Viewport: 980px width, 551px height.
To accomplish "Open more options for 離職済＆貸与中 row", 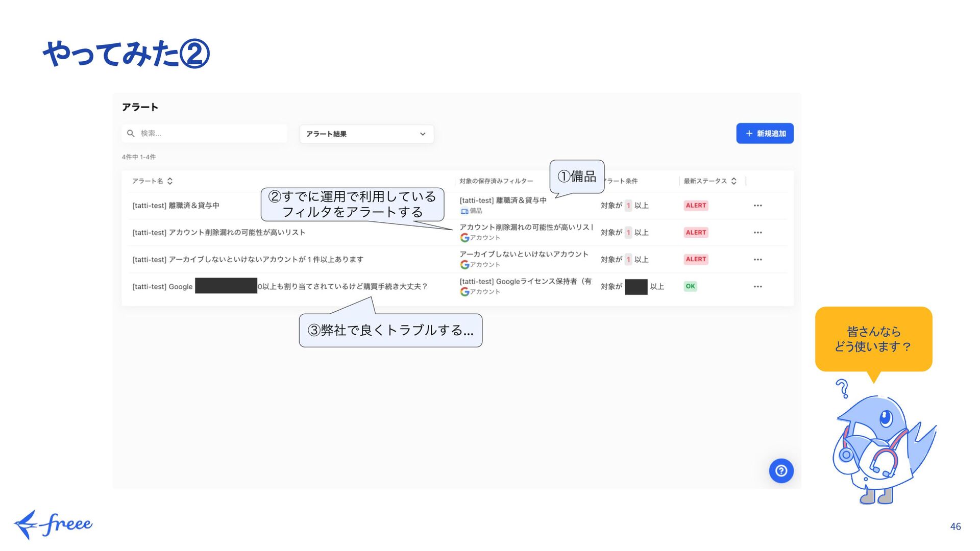I will point(757,206).
